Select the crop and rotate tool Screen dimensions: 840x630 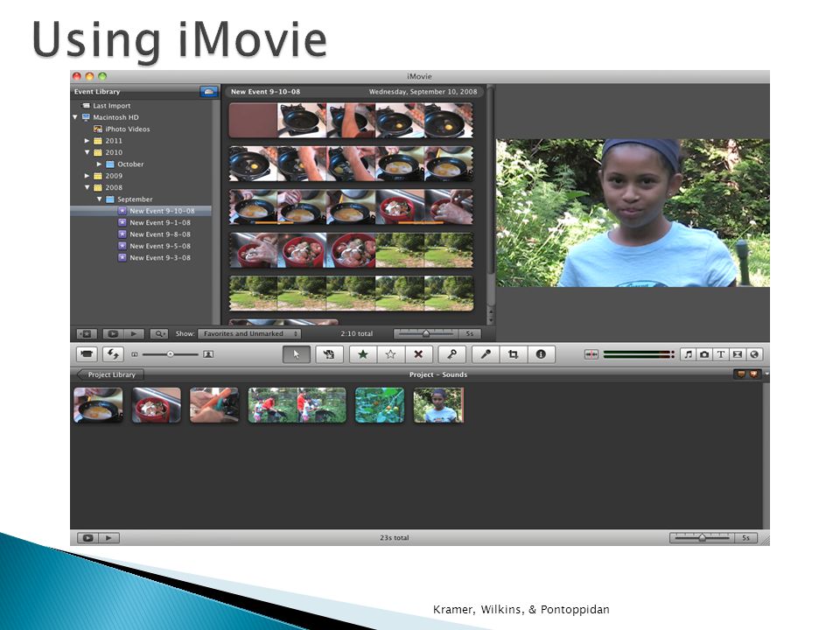coord(514,354)
